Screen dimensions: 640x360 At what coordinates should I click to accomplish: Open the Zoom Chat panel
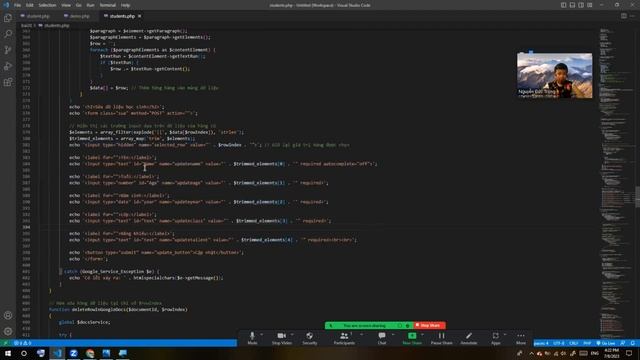[x=382, y=338]
